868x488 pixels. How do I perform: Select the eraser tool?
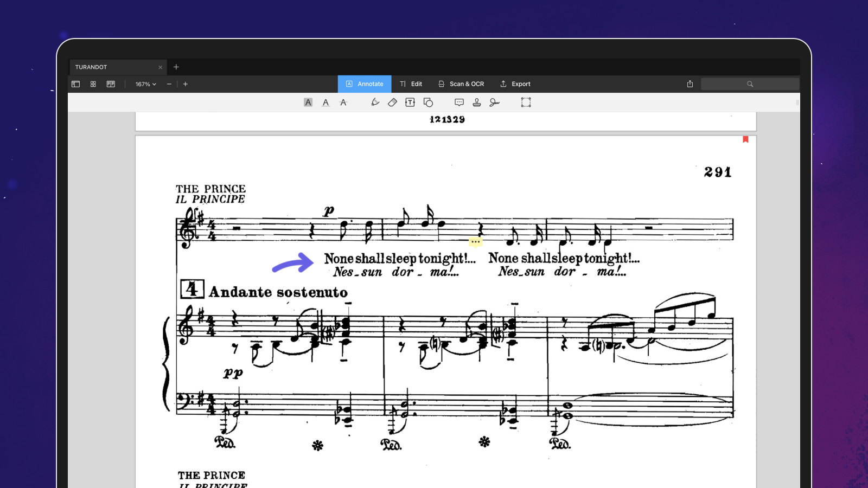pos(392,102)
